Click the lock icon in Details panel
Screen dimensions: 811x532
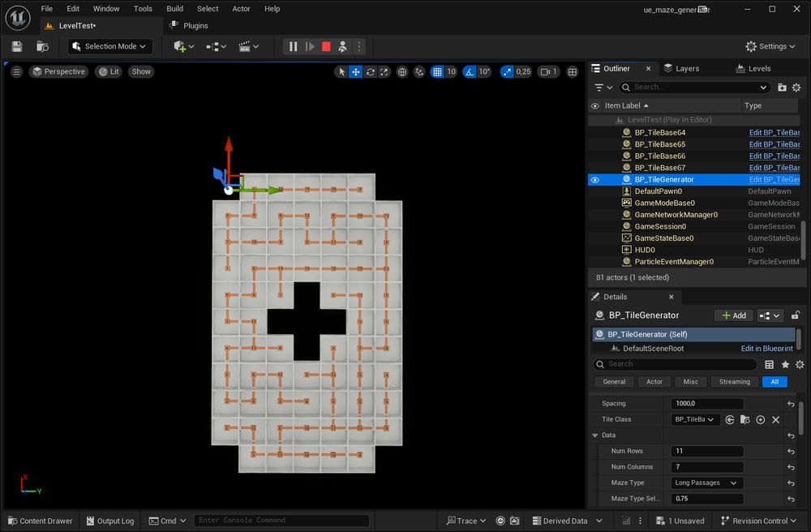pyautogui.click(x=796, y=315)
